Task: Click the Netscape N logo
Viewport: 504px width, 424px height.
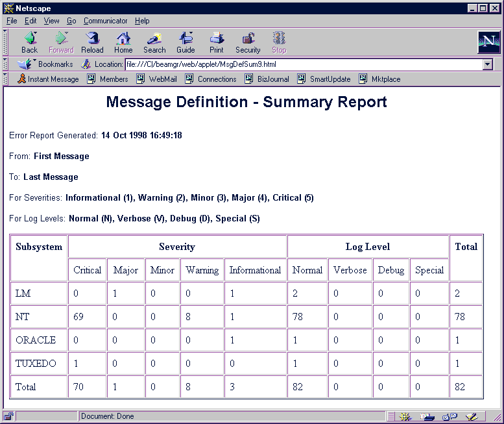Action: 489,42
